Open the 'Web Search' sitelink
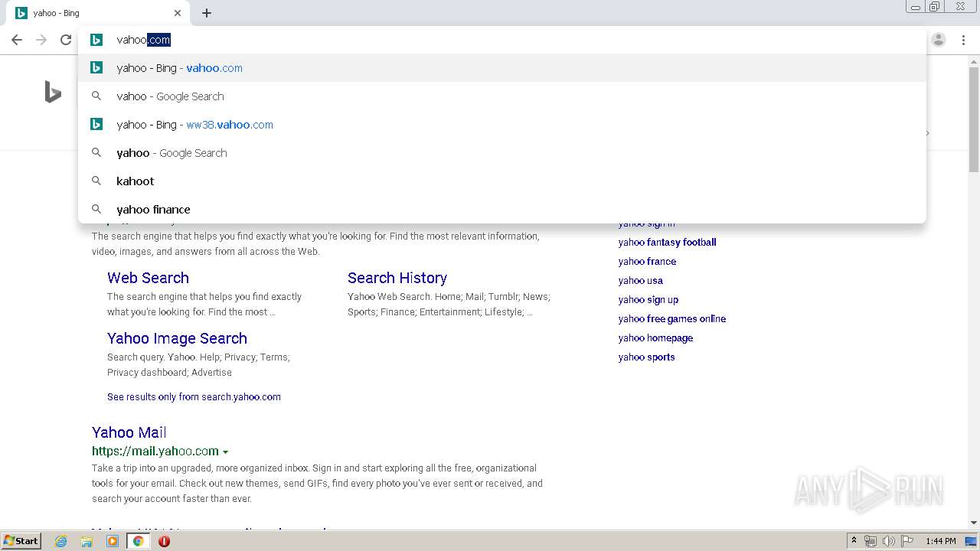This screenshot has height=551, width=980. 148,278
